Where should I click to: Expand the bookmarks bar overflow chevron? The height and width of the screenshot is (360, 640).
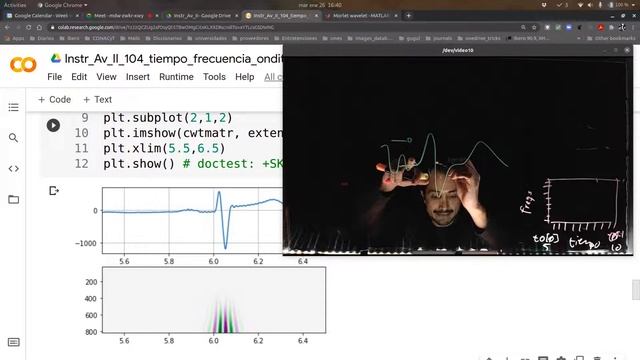(x=578, y=38)
